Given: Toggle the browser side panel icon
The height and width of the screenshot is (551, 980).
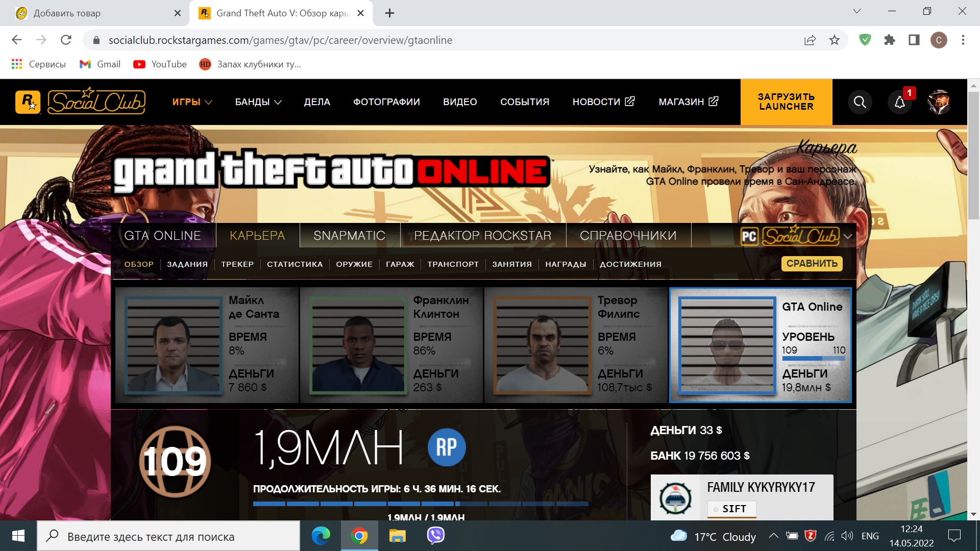Looking at the screenshot, I should [914, 40].
